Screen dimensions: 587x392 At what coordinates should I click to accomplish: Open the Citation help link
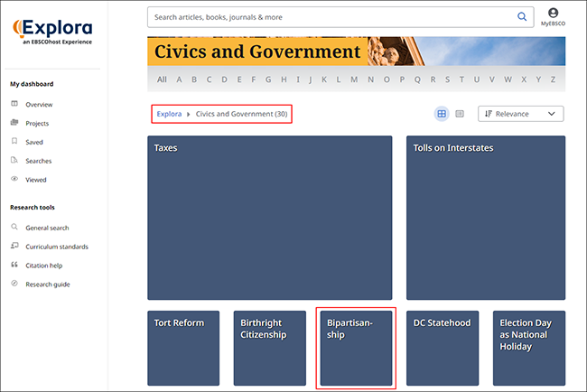pyautogui.click(x=44, y=266)
